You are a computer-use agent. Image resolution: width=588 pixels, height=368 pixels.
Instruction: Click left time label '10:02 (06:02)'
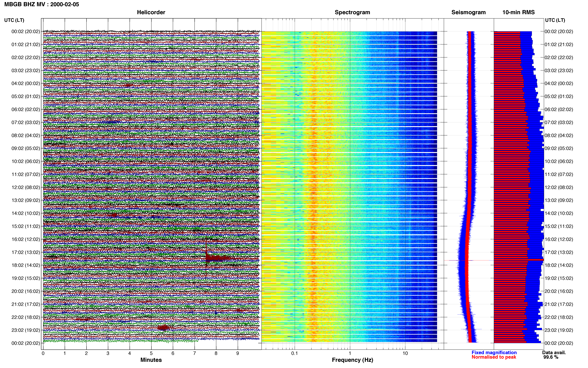(26, 161)
